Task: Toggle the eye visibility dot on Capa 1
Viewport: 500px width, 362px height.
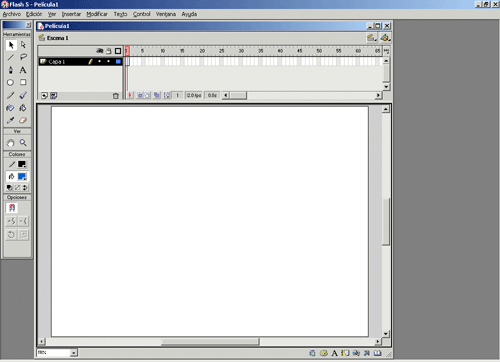Action: (x=99, y=61)
